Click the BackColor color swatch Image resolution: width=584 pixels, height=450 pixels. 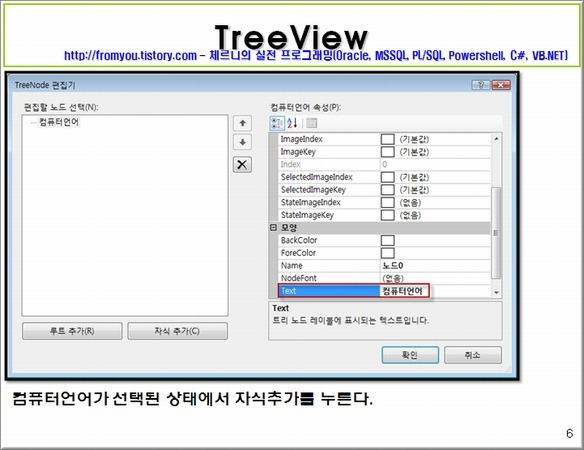pos(388,241)
